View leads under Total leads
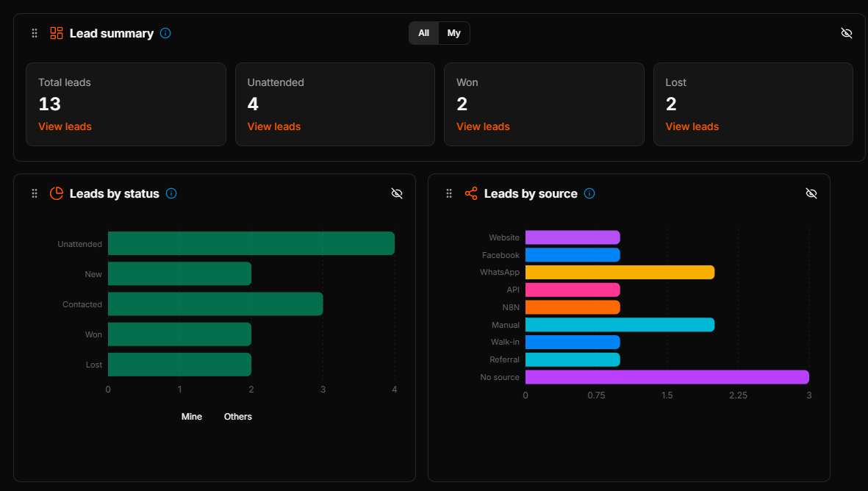This screenshot has height=491, width=868. point(65,126)
